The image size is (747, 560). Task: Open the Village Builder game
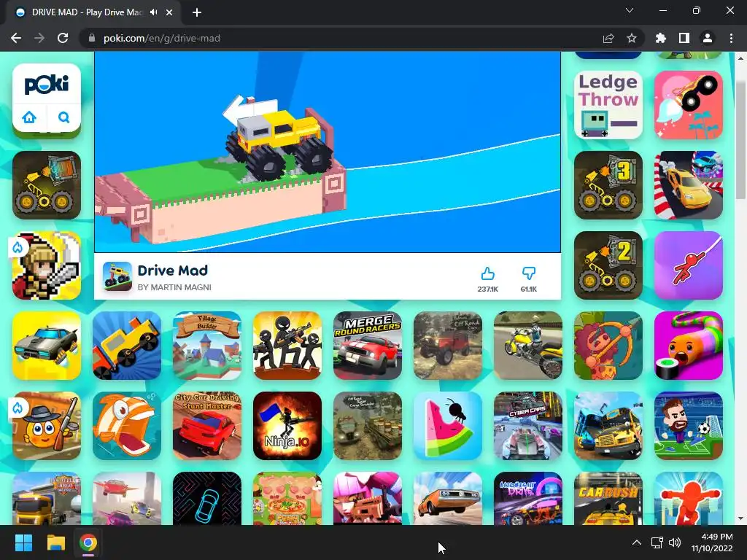[x=206, y=346]
